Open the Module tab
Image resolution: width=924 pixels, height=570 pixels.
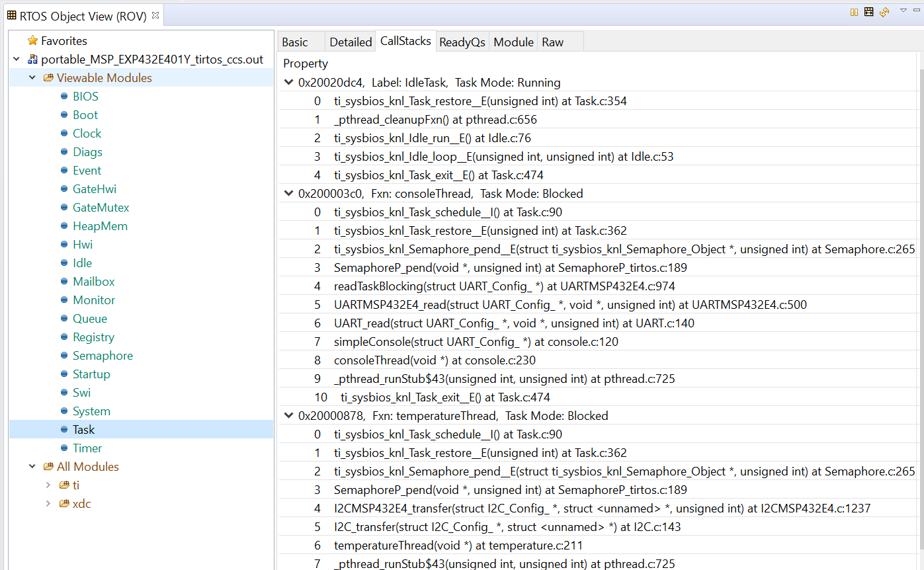tap(513, 42)
